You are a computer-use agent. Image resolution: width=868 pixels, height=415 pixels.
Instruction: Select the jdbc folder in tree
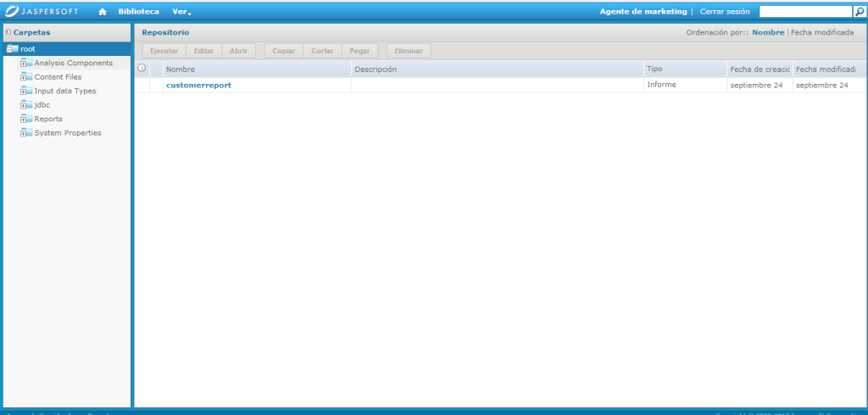point(42,105)
